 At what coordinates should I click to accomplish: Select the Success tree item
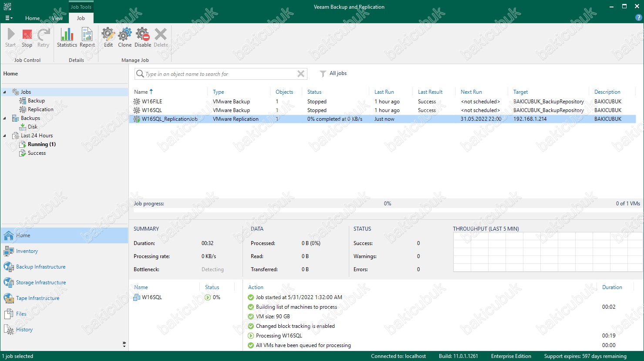[37, 153]
